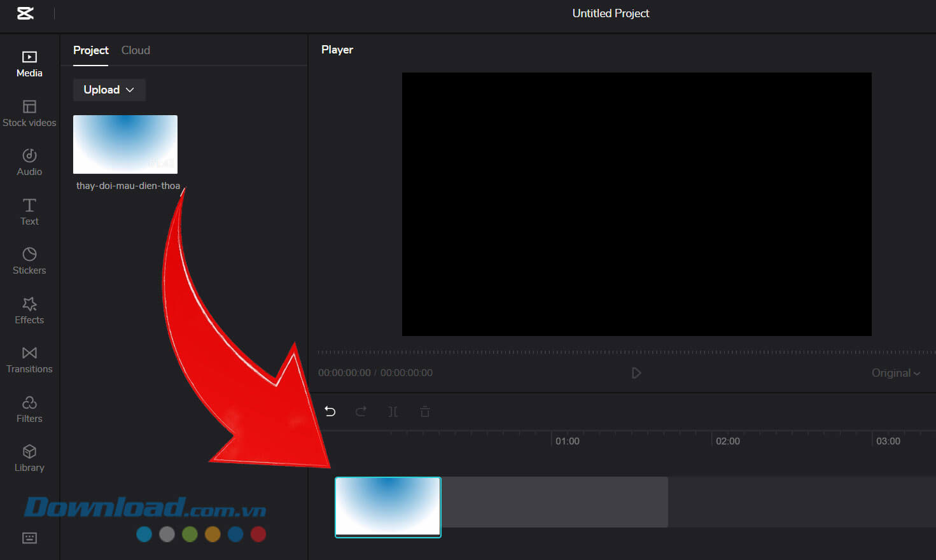Open the Audio panel in the sidebar
Image resolution: width=936 pixels, height=560 pixels.
(29, 162)
